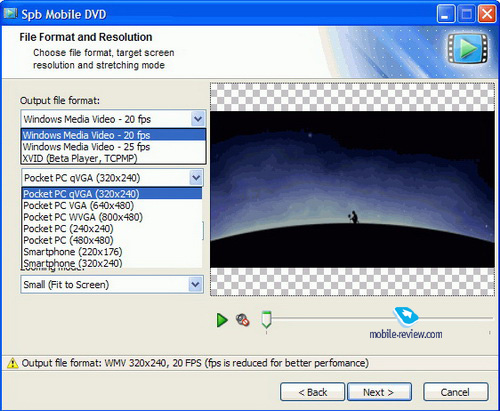Click the Spb Mobile DVD title bar icon

[10, 14]
